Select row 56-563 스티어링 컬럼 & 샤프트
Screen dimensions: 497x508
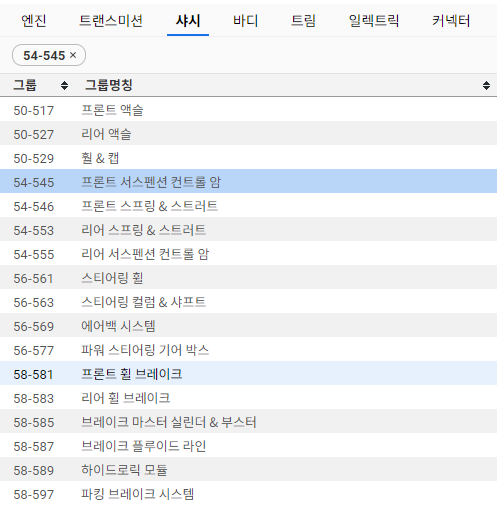click(x=248, y=301)
